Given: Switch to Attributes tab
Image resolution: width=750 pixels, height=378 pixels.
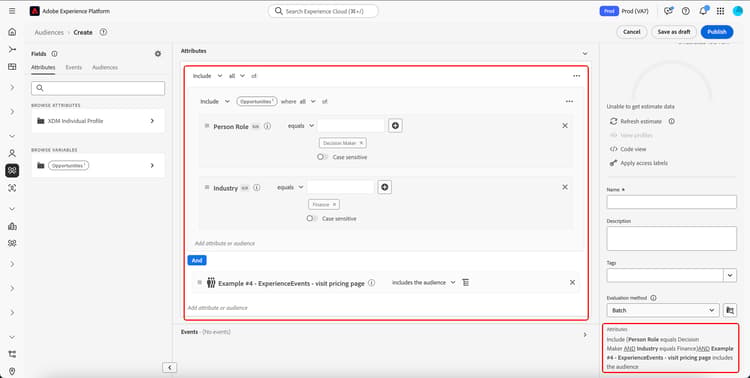Looking at the screenshot, I should 43,67.
